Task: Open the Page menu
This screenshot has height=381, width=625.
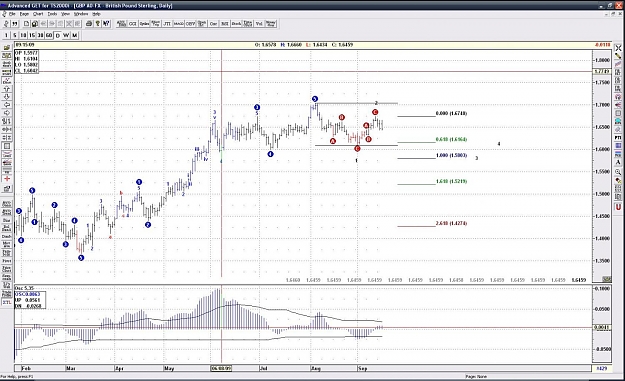Action: 24,14
